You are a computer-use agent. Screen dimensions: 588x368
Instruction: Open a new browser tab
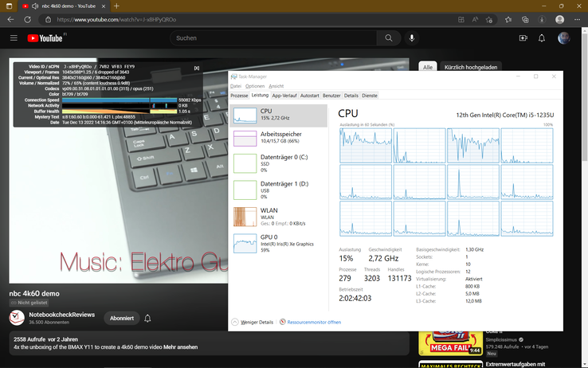116,6
